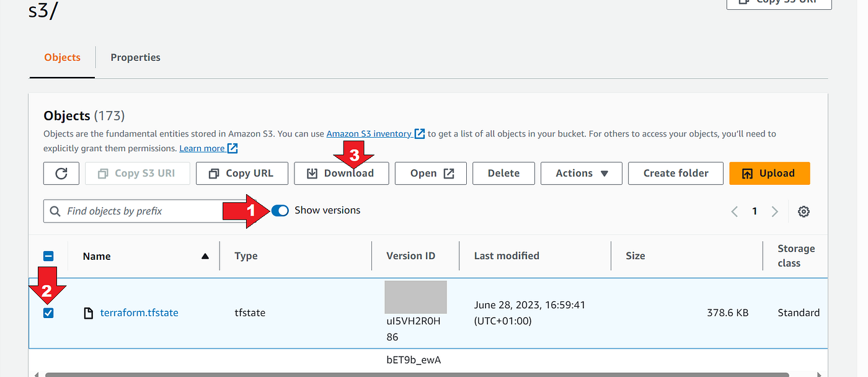Click the Open button
868x377 pixels.
click(430, 174)
